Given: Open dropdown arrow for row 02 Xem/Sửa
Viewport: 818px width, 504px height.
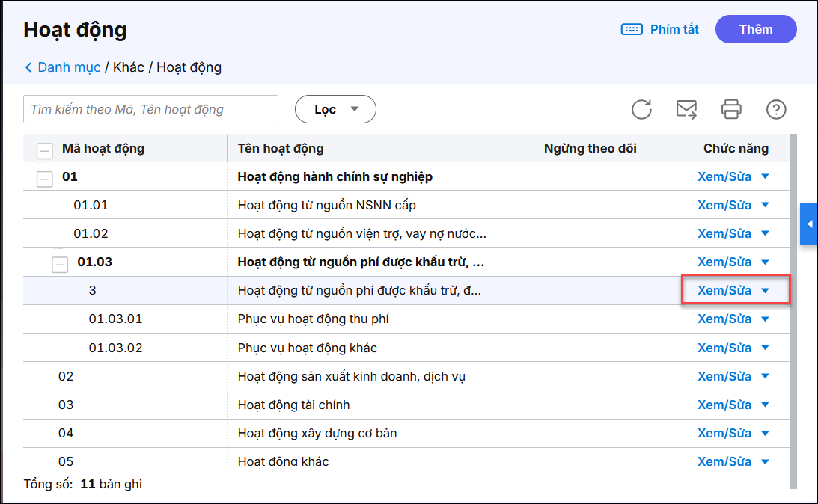Looking at the screenshot, I should pos(765,376).
